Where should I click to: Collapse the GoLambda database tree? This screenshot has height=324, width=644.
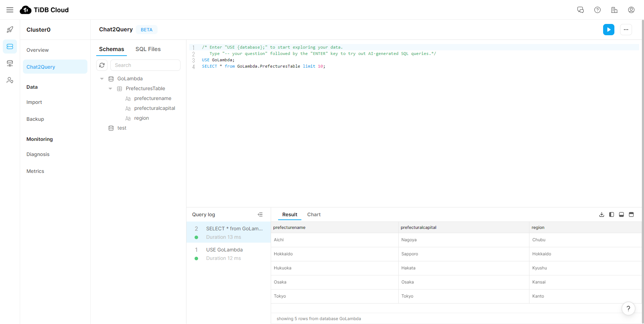click(102, 79)
